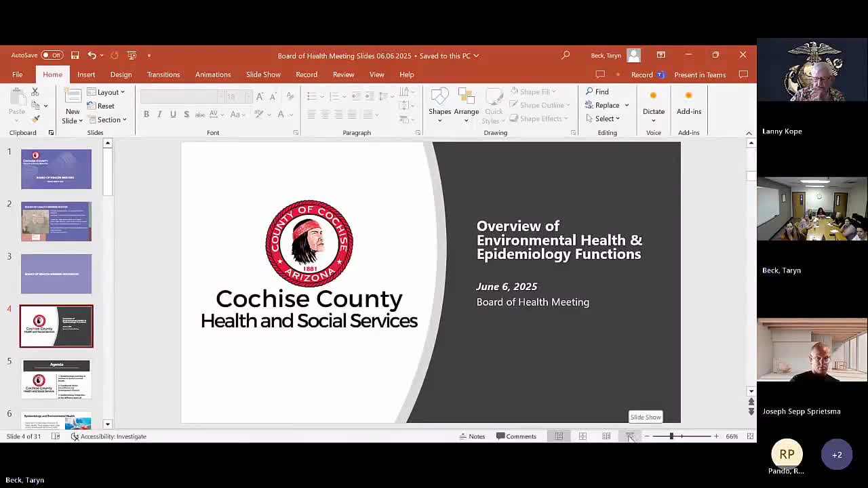Screen dimensions: 868x488
Task: Open the Font dialog launcher
Action: [x=296, y=133]
